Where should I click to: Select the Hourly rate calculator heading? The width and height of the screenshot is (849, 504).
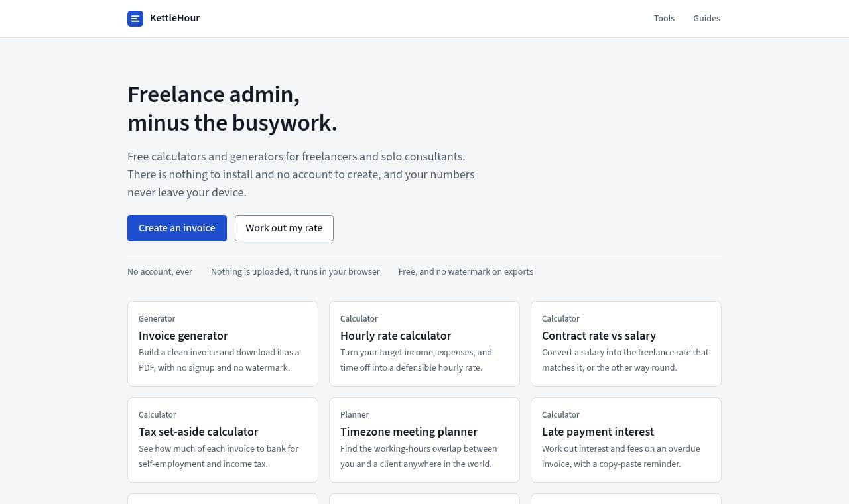(x=395, y=336)
